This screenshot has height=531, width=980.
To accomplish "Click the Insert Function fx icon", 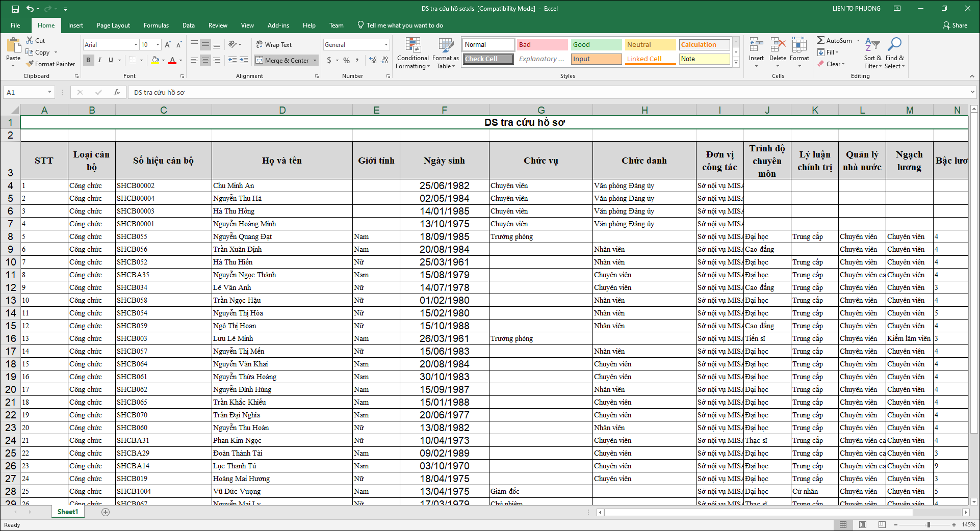I will coord(117,92).
